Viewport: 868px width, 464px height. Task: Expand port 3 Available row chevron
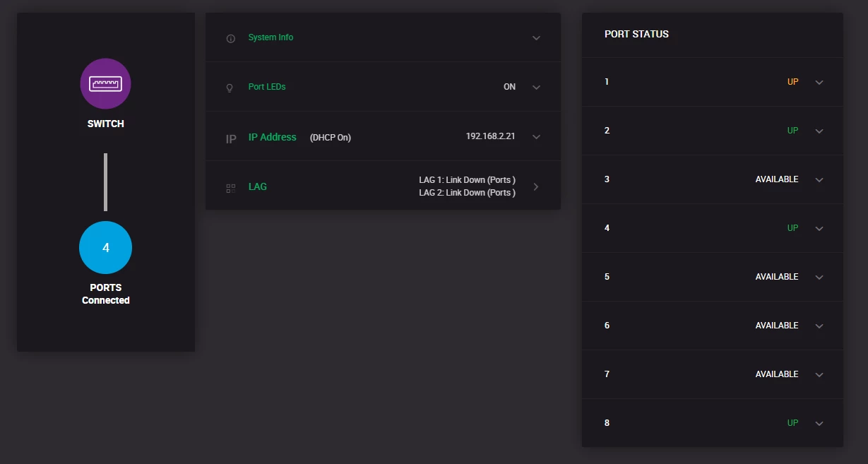click(x=819, y=180)
